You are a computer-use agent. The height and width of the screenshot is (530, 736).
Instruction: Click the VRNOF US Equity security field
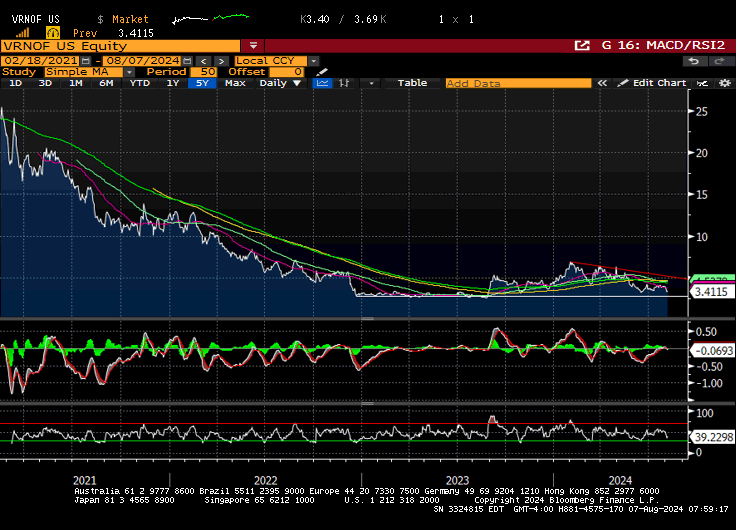click(121, 46)
